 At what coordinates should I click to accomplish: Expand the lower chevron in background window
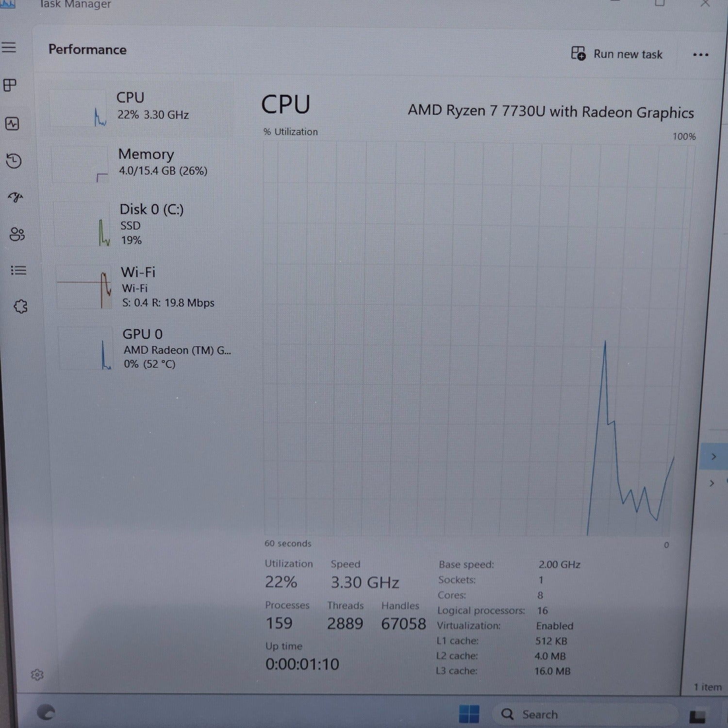[x=711, y=483]
